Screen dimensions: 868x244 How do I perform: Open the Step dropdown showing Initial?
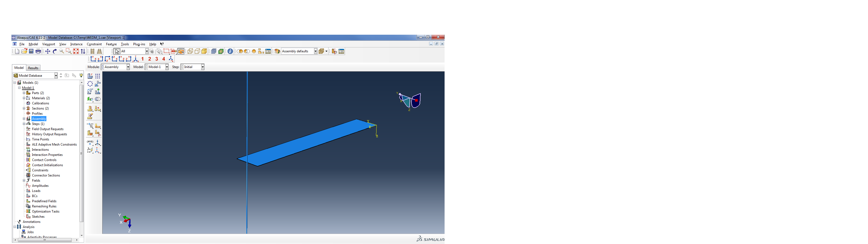[203, 67]
